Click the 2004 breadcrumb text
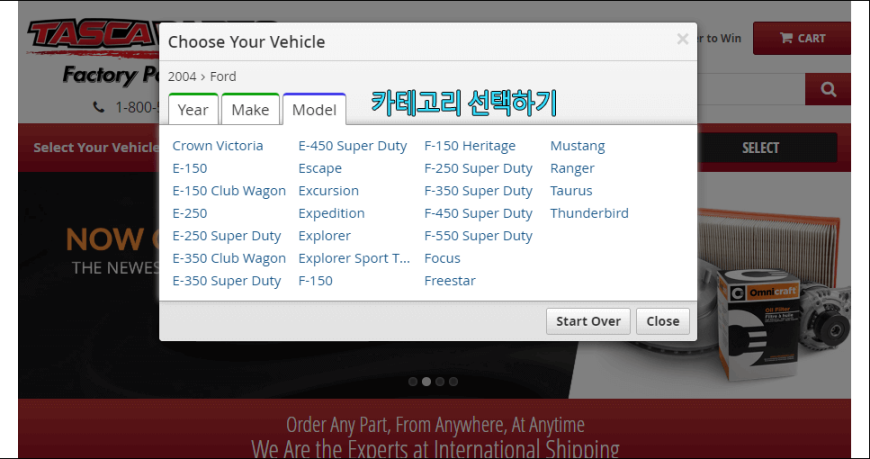Viewport: 870px width, 459px height. [182, 77]
